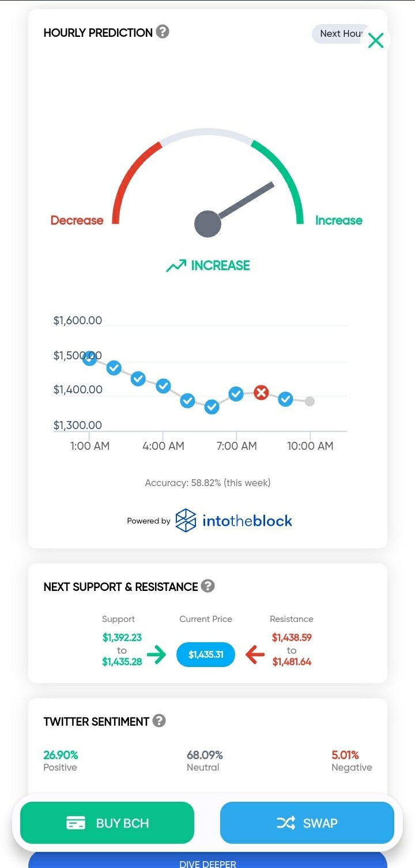The width and height of the screenshot is (415, 868).
Task: Click the Hourly Prediction help question icon
Action: [163, 32]
